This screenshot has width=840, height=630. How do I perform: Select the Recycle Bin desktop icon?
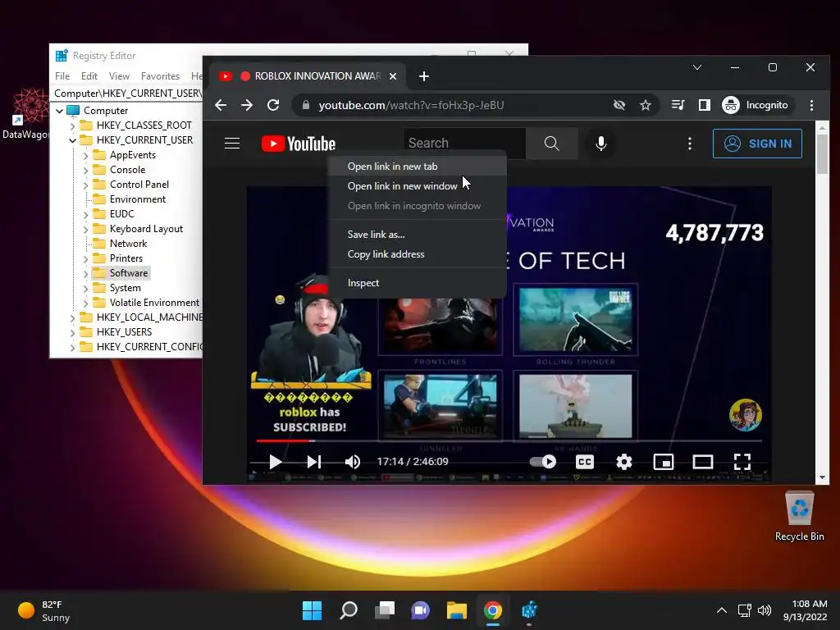tap(799, 517)
